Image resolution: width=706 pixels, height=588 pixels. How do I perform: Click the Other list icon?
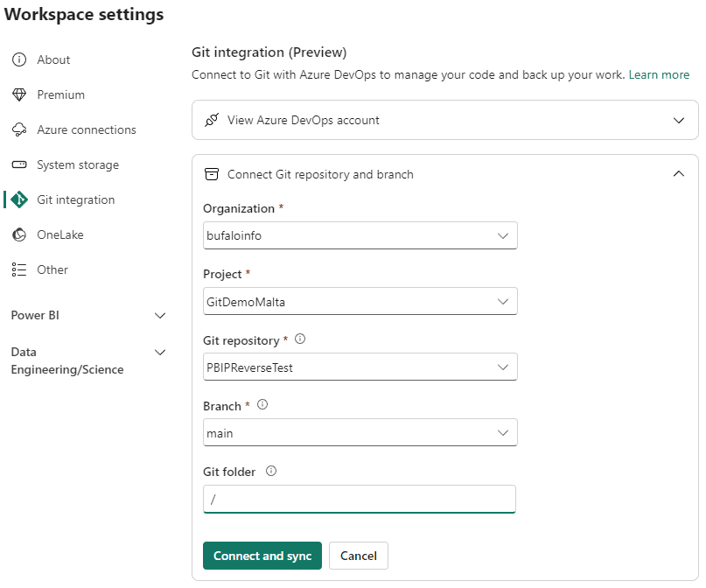coord(19,269)
